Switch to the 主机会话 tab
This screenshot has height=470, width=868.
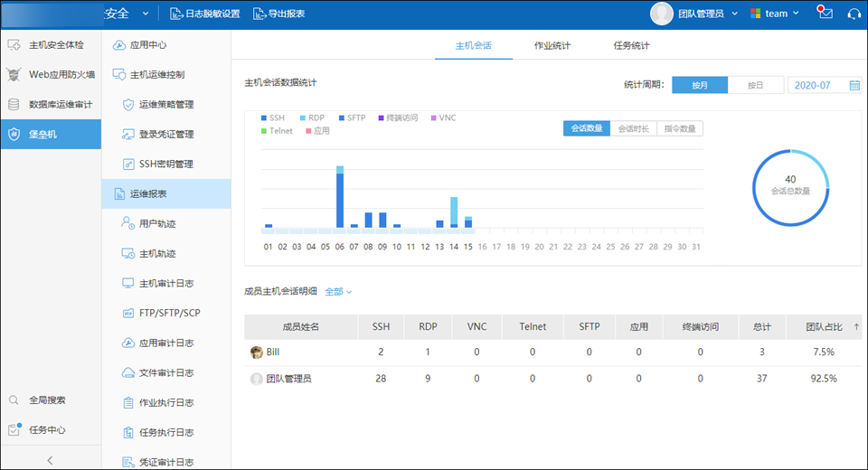click(x=473, y=46)
